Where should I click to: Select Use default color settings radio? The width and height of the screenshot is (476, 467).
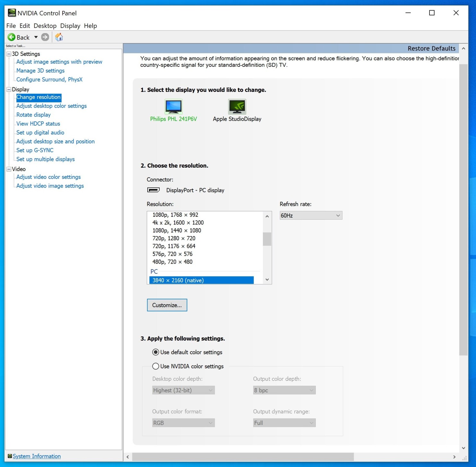[x=156, y=352]
